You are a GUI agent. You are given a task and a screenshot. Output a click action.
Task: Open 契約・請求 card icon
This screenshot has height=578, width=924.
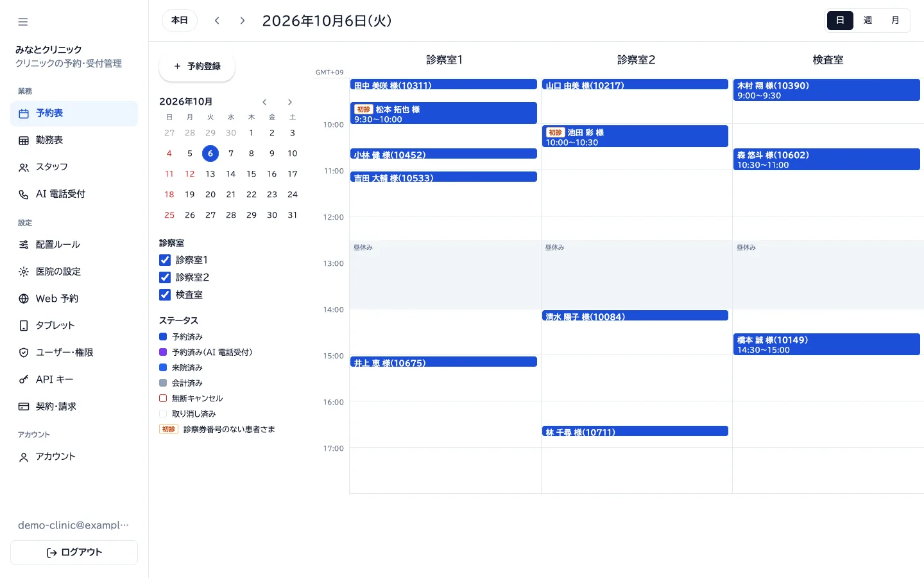point(24,407)
